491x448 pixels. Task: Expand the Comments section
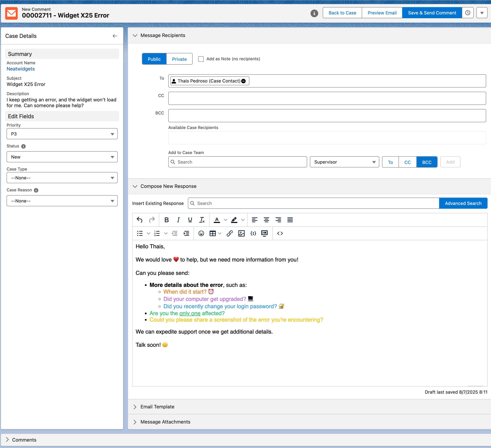point(7,440)
